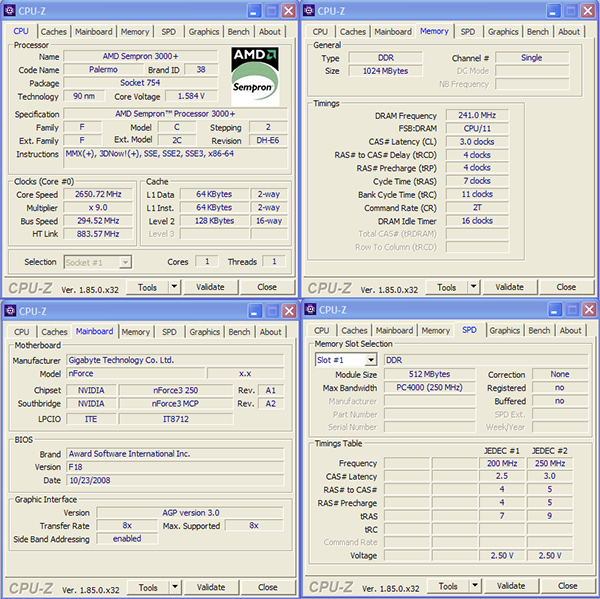
Task: Click LPCIO model value IT8712
Action: click(176, 419)
